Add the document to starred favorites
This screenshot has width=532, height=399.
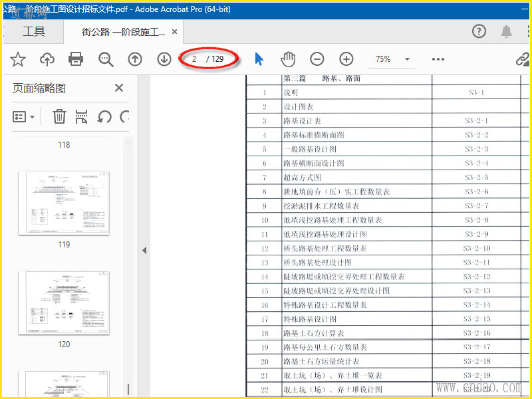tap(18, 59)
